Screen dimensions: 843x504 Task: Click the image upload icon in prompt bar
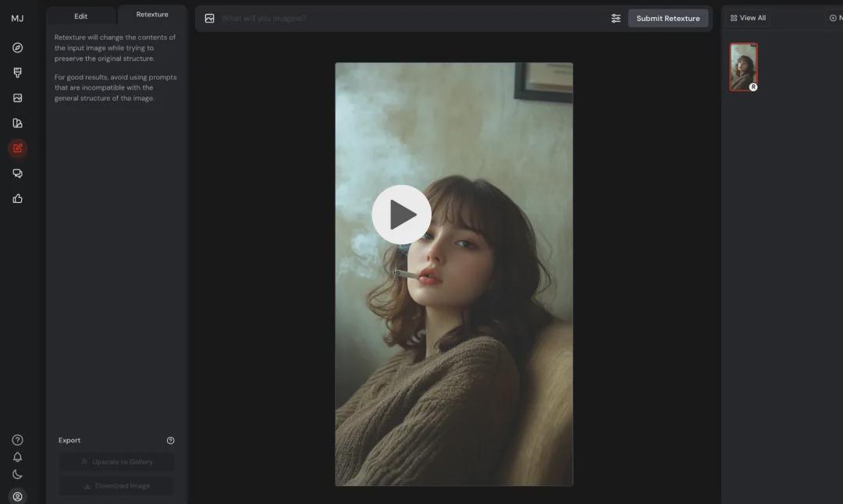(209, 19)
